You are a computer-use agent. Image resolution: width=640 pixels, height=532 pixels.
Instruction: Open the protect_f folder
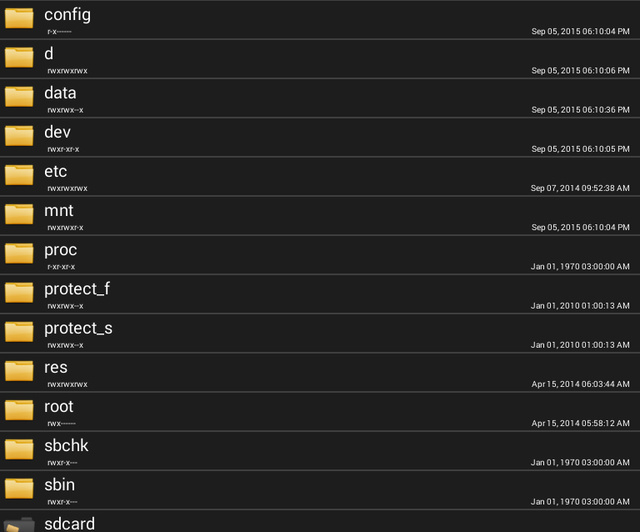coord(77,289)
